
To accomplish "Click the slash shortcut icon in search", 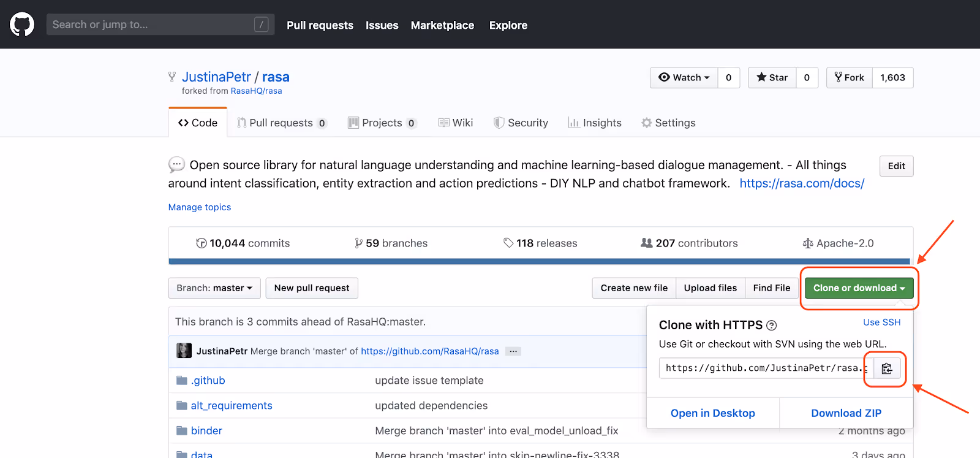I will [262, 25].
